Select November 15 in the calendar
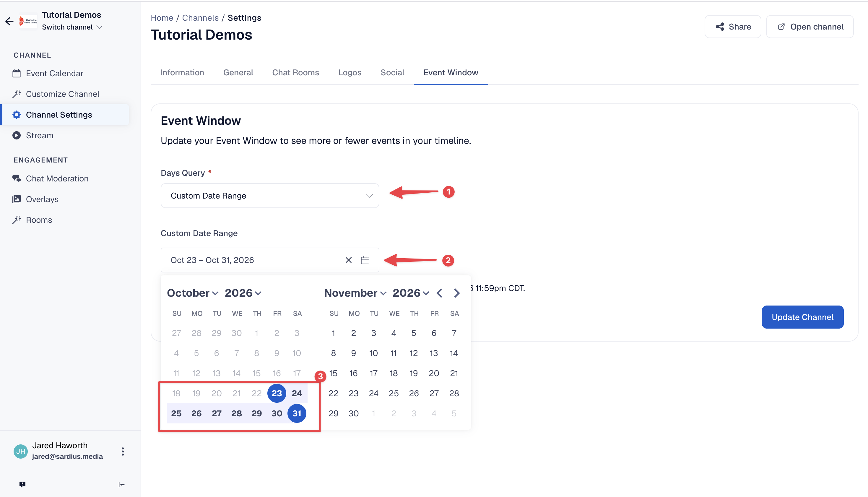 coord(333,373)
